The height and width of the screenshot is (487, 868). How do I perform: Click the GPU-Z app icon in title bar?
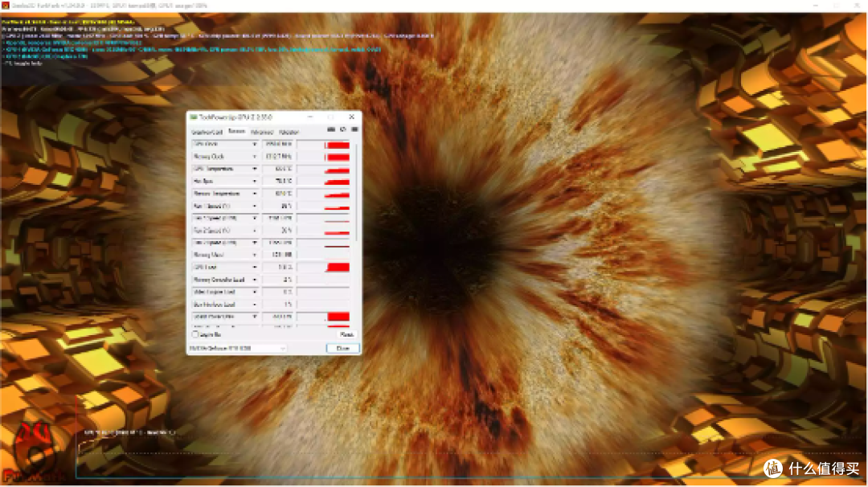(193, 117)
